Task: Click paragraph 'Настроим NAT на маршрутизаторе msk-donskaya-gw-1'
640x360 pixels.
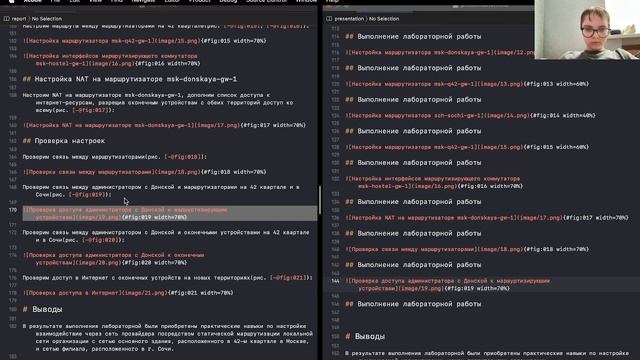Action: click(x=158, y=102)
